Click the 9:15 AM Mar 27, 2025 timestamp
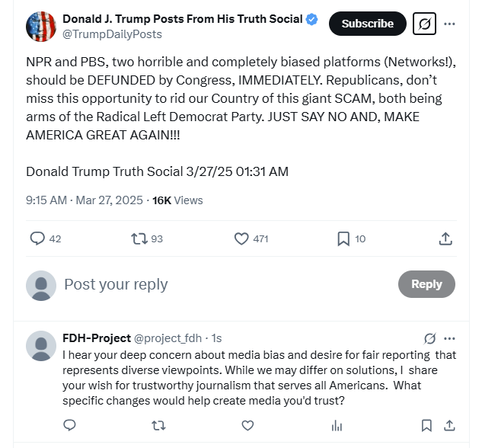Screen dimensions: 482x448 85,200
